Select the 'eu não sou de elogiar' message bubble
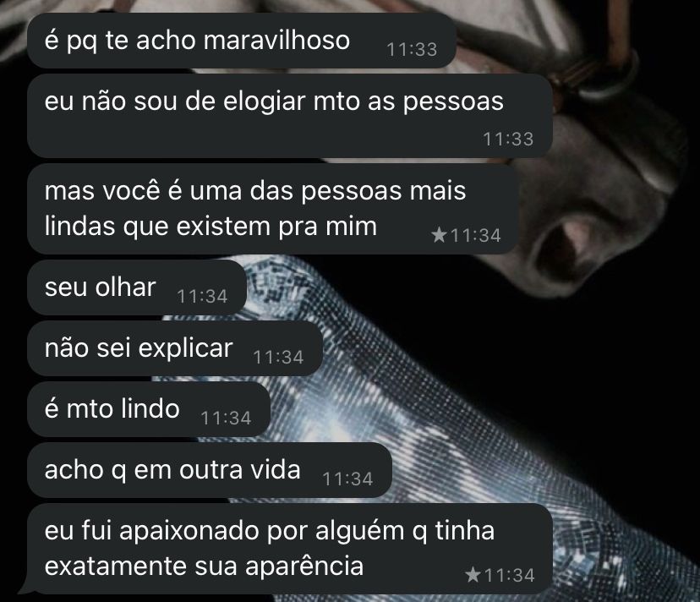Image resolution: width=700 pixels, height=602 pixels. [x=290, y=116]
